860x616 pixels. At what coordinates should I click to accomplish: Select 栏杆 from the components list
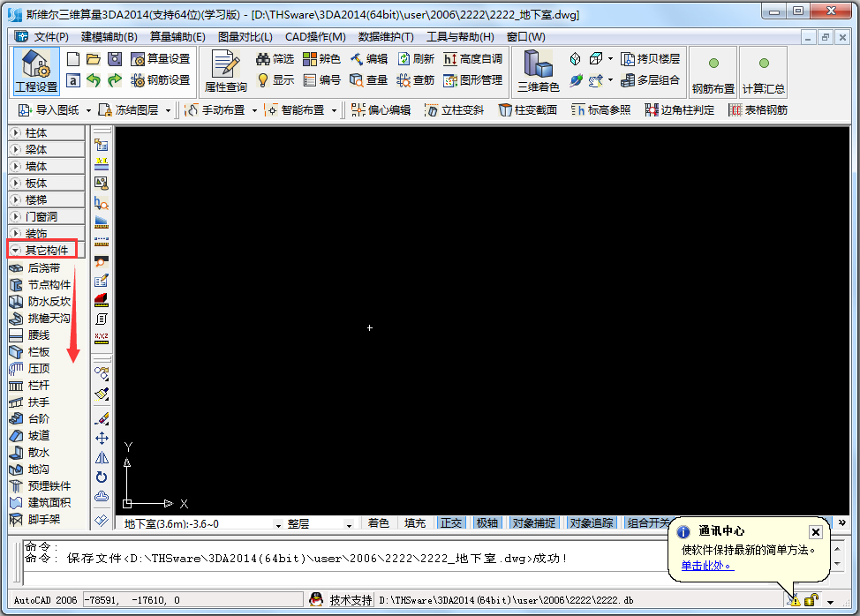coord(41,385)
